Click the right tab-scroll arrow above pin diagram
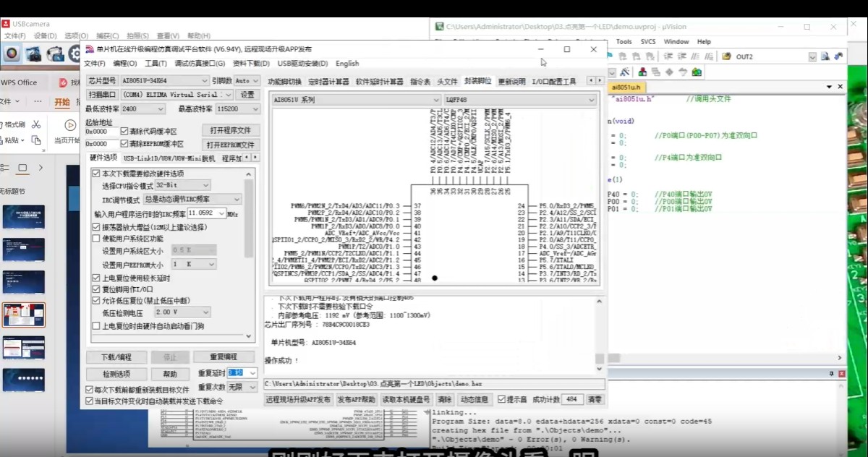 (x=600, y=80)
